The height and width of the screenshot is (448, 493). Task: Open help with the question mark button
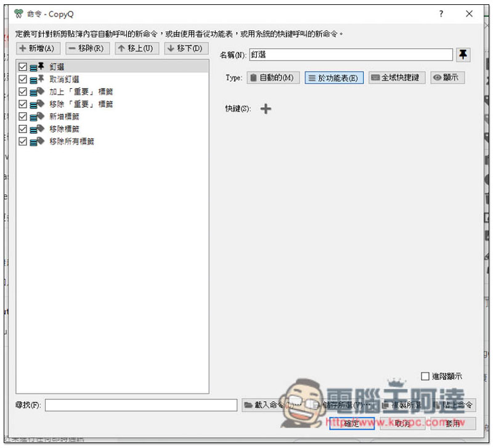point(441,14)
